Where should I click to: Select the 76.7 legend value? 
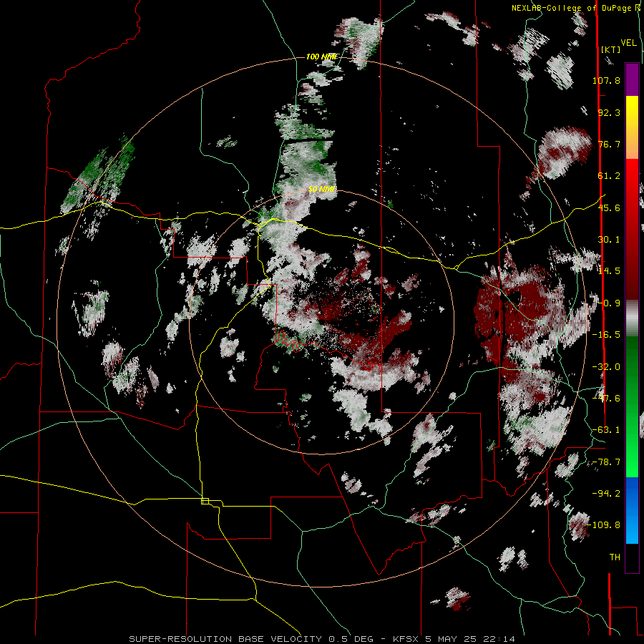(609, 144)
